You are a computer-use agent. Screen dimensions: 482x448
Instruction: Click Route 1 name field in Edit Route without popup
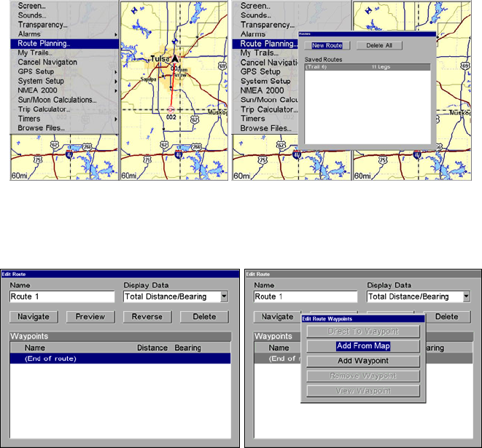click(62, 296)
